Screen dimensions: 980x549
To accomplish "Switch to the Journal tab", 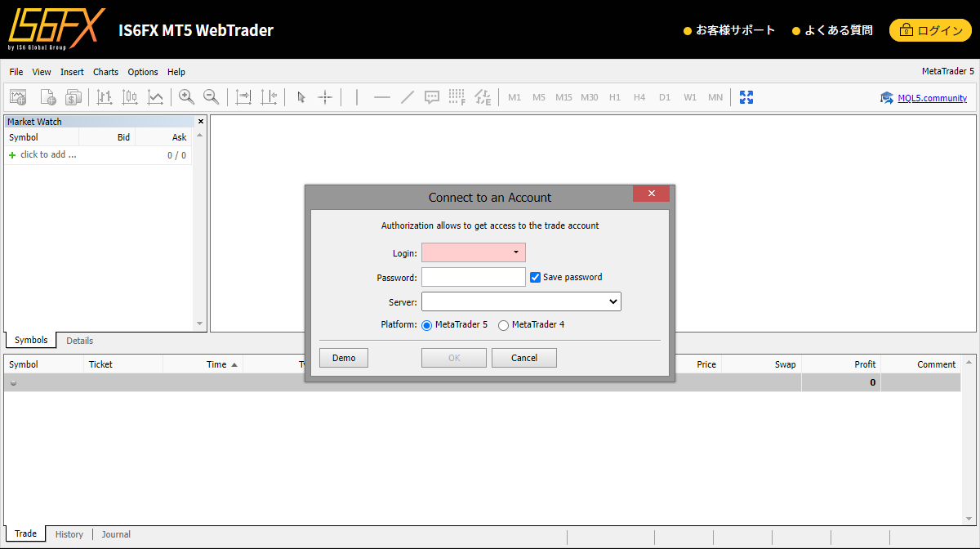I will tap(116, 534).
